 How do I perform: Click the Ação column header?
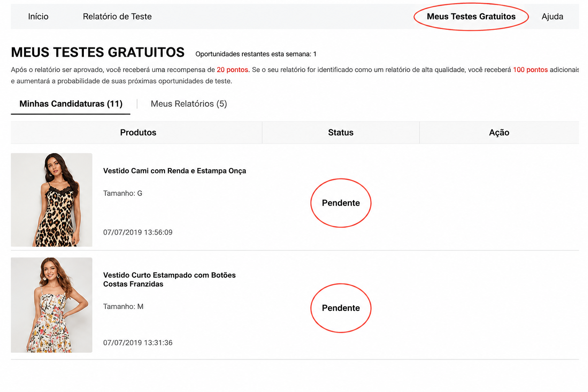pyautogui.click(x=499, y=132)
